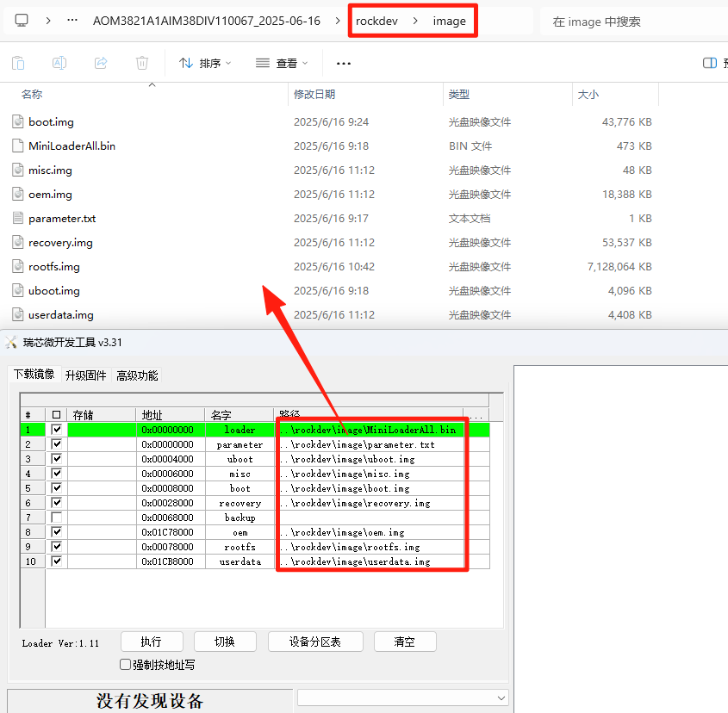Open the 排序 sort dropdown
Screen dimensions: 728x713
pyautogui.click(x=205, y=63)
